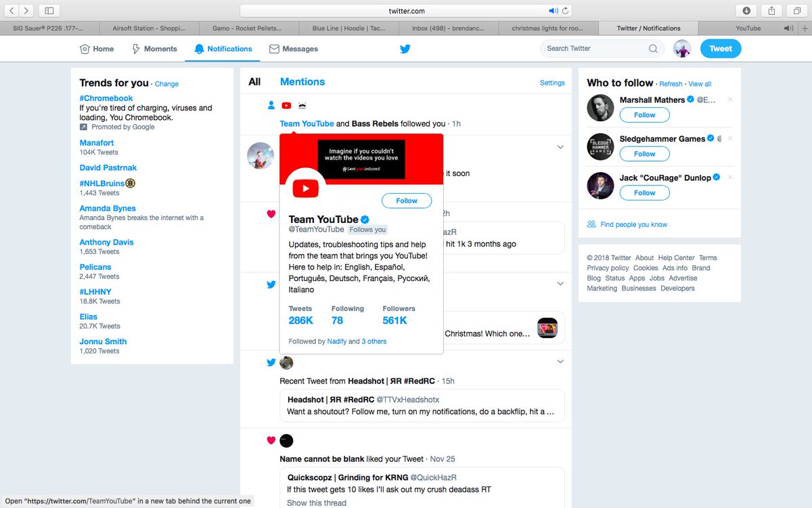Open the Safari share button
Screen dimensions: 812x508
point(771,11)
